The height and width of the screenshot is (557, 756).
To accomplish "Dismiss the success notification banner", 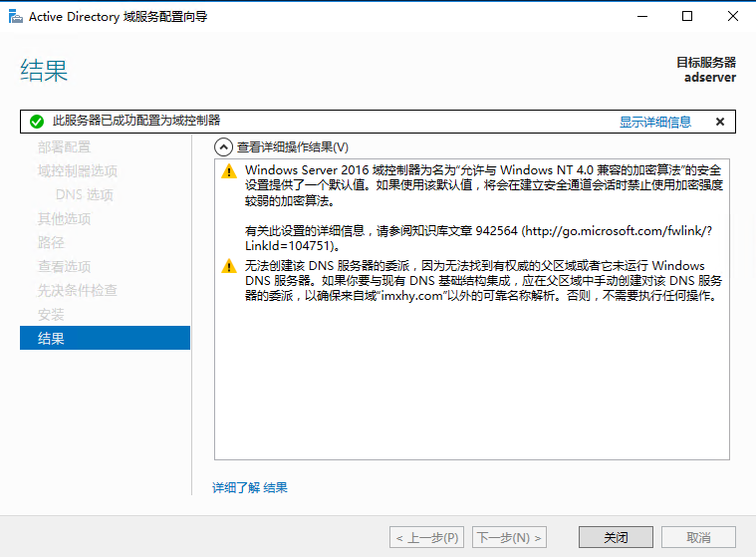I will click(719, 122).
